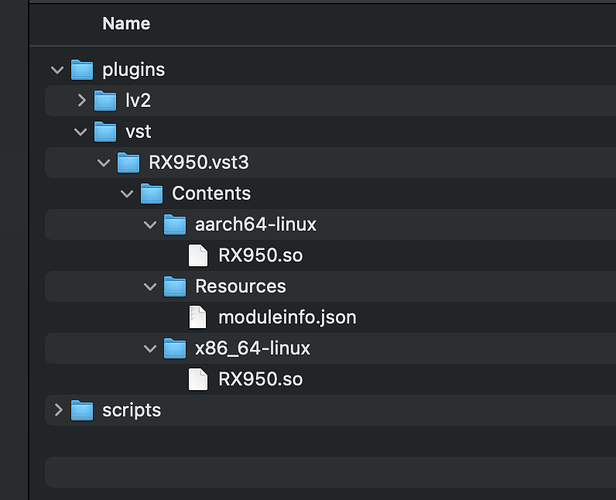The height and width of the screenshot is (500, 616).
Task: Click the plugins folder icon
Action: pos(81,70)
